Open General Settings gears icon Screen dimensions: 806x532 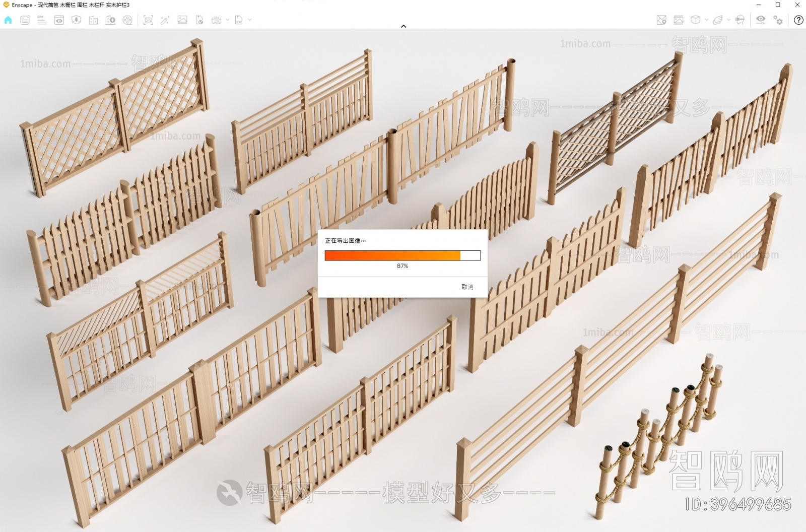click(778, 20)
